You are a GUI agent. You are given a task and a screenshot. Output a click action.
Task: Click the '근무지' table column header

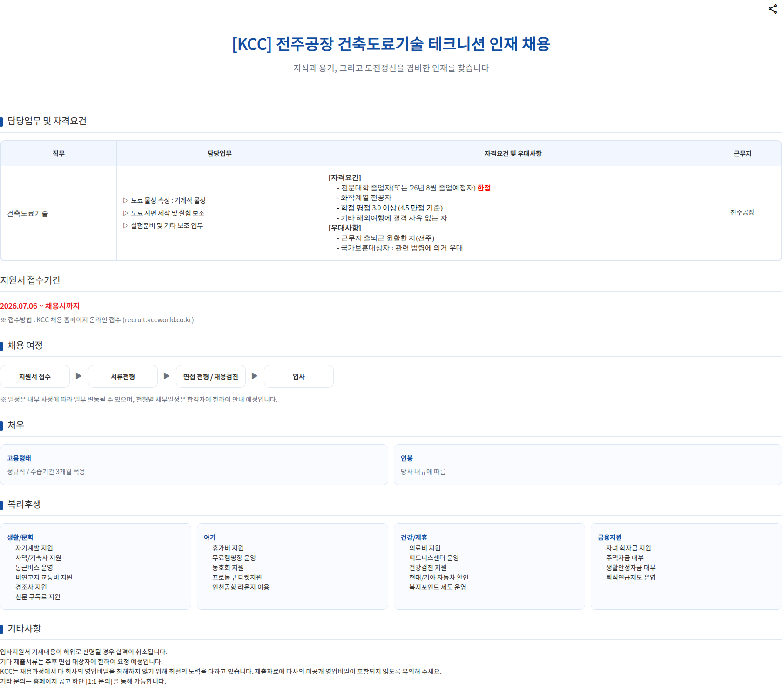tap(742, 154)
